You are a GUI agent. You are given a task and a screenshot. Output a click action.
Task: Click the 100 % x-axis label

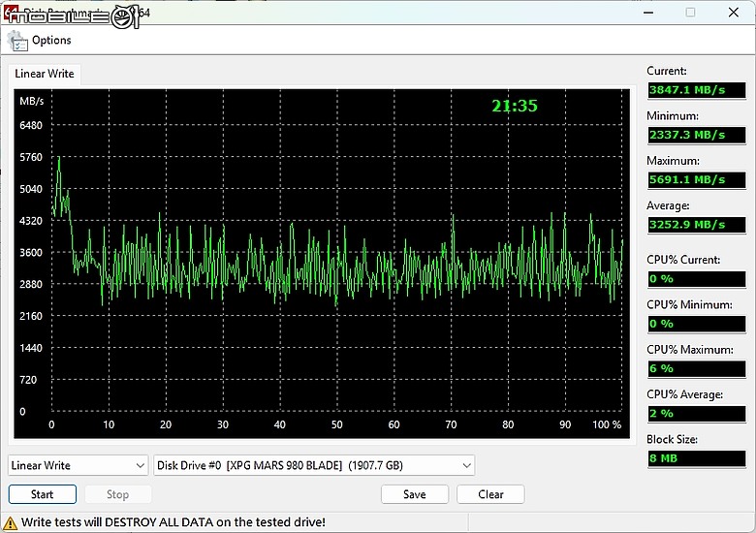click(607, 424)
